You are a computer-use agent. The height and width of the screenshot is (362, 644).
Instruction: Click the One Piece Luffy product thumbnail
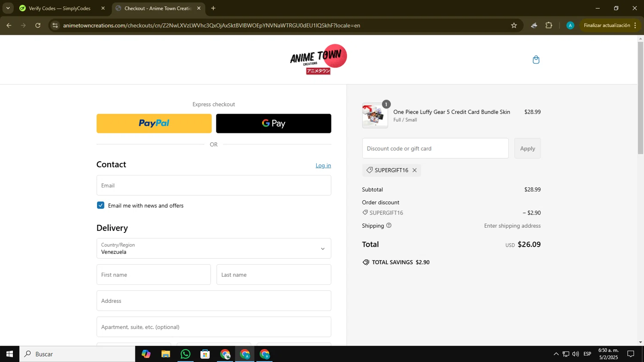(x=375, y=115)
